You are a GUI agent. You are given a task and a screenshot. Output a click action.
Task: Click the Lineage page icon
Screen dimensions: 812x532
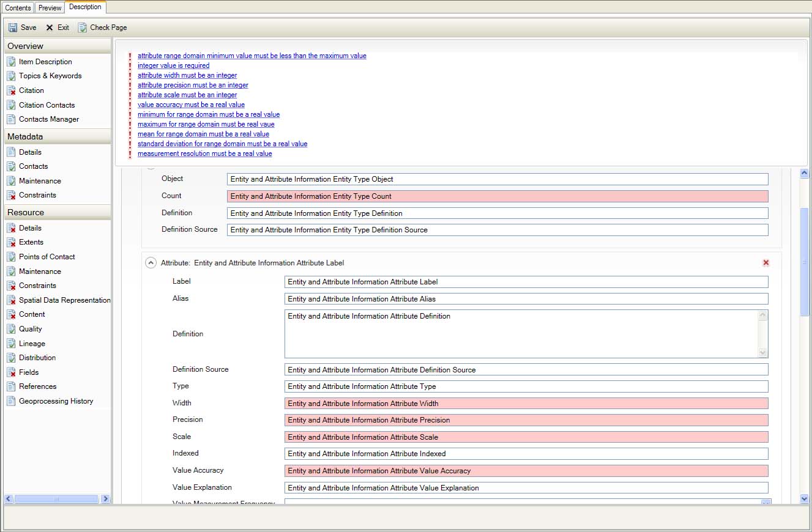pos(11,344)
